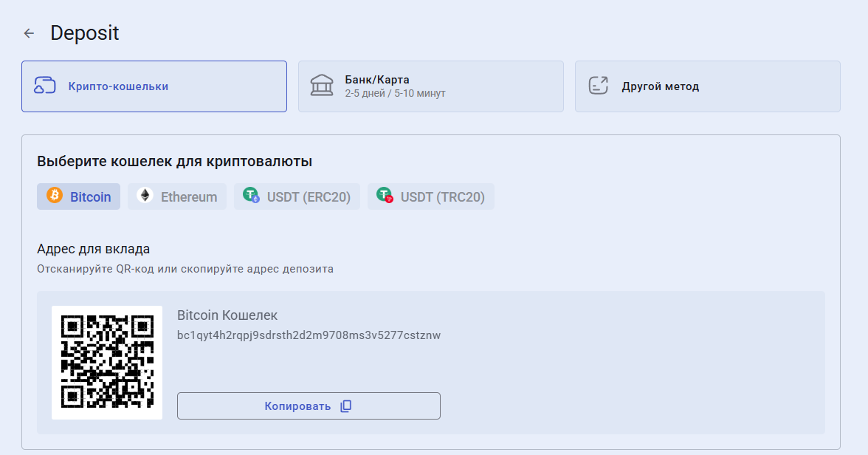Select USDT (ERC20) as deposit currency
The width and height of the screenshot is (868, 455).
pyautogui.click(x=297, y=196)
